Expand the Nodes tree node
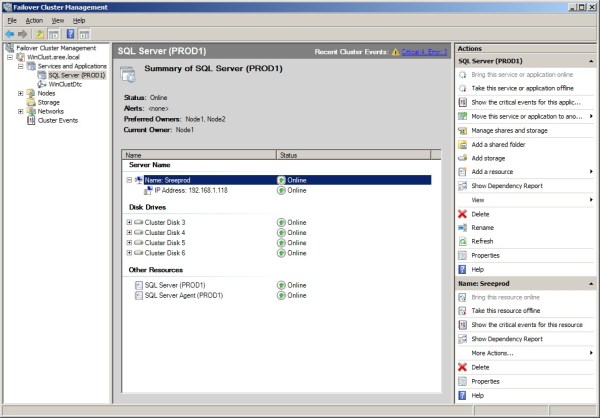 coord(21,93)
